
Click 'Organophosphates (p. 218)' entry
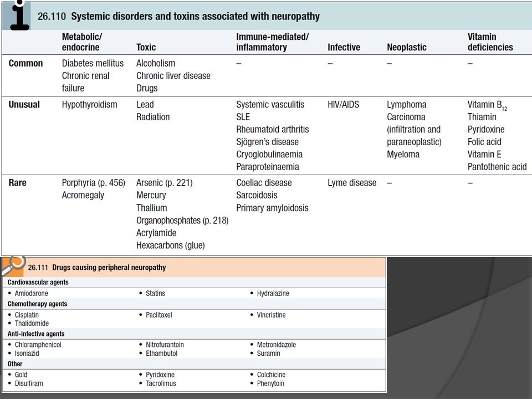click(x=182, y=221)
